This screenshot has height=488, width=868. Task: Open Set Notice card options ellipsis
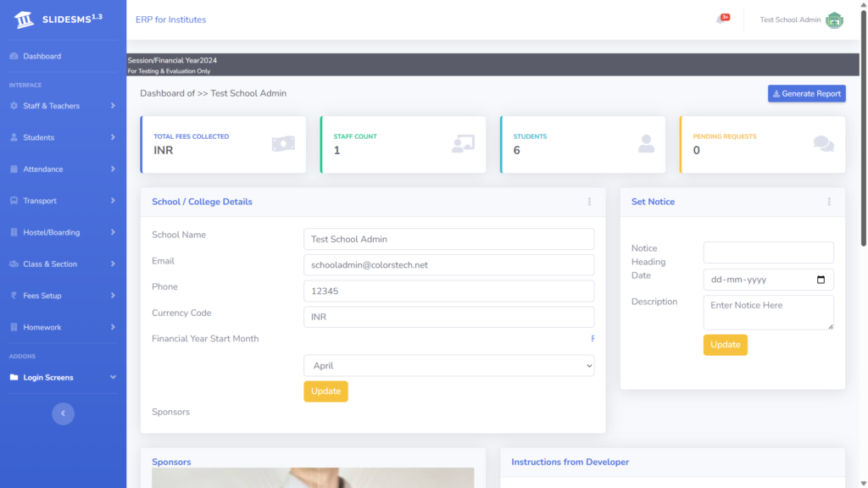(x=829, y=202)
